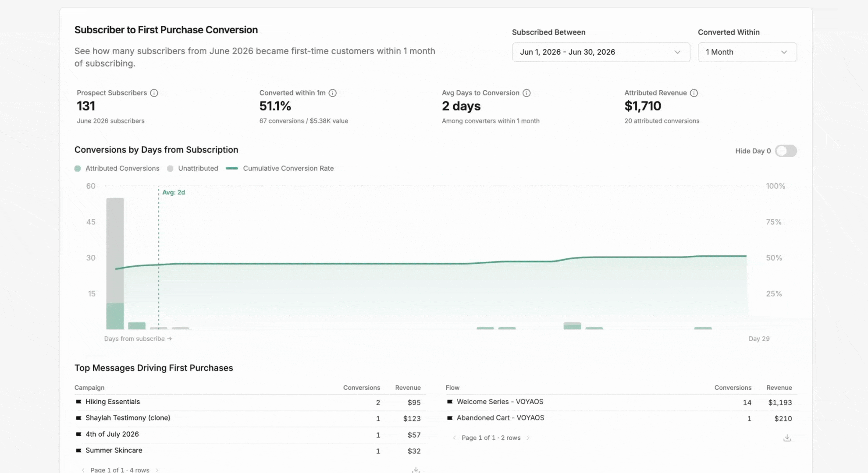Open the Converted Within 1 Month dropdown
This screenshot has width=868, height=473.
click(x=747, y=52)
